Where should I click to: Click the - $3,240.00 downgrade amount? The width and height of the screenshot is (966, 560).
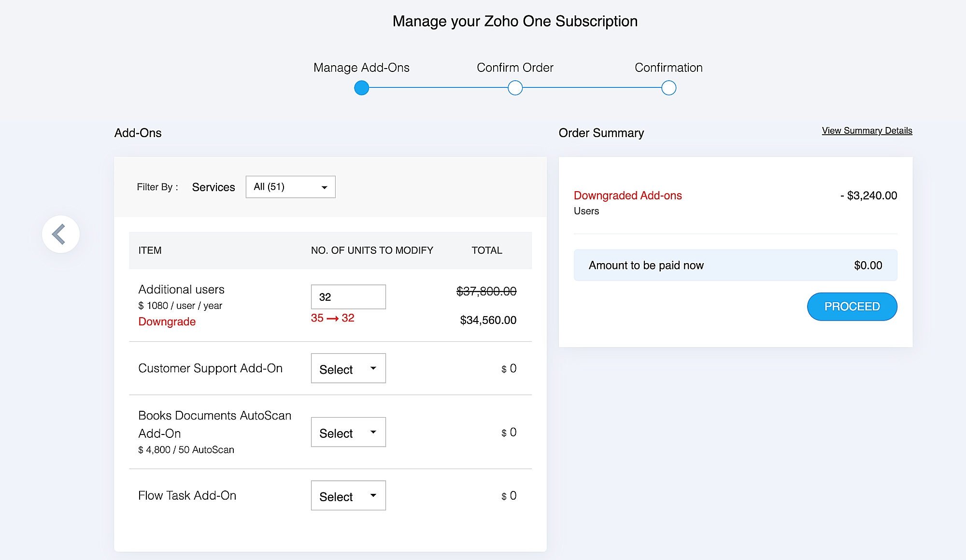click(x=868, y=196)
